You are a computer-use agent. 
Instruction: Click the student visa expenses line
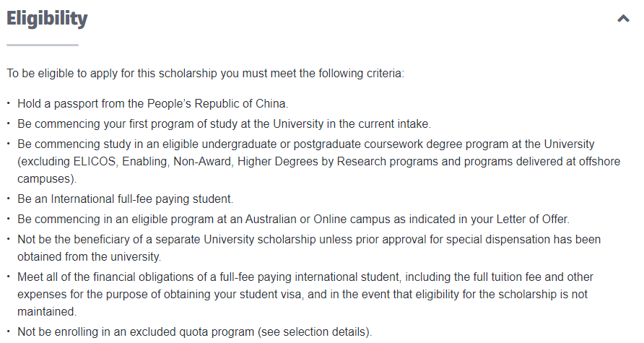[x=303, y=294]
